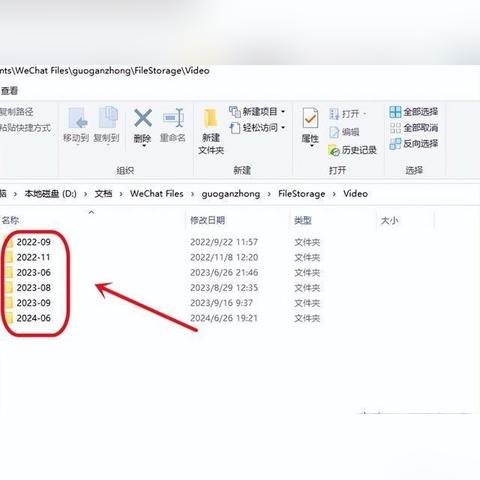The image size is (480, 480).
Task: Click the 2024-06 folder name
Action: pos(34,318)
